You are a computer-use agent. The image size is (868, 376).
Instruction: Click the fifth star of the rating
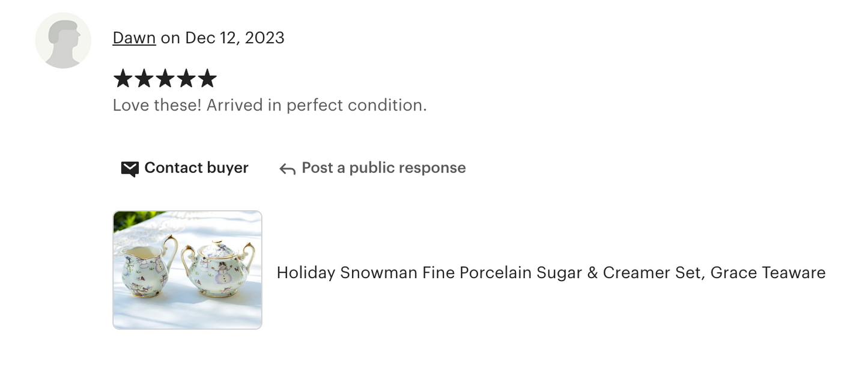[x=207, y=78]
